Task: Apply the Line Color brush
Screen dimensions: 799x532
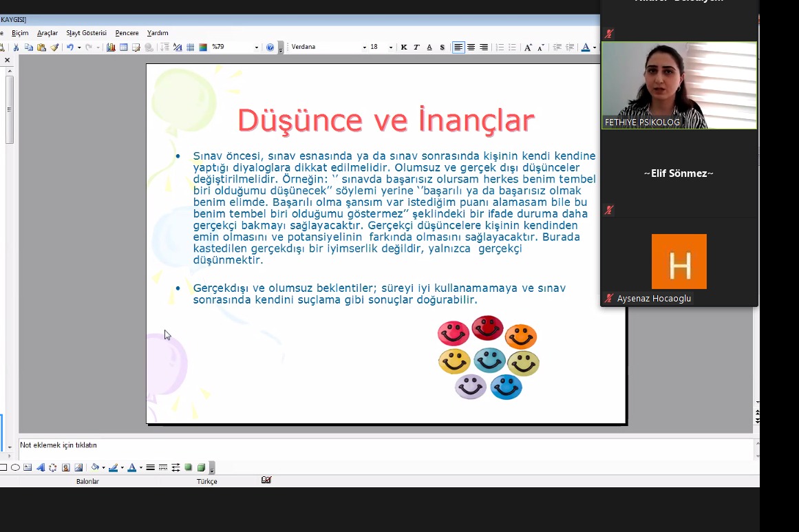Action: click(x=114, y=467)
